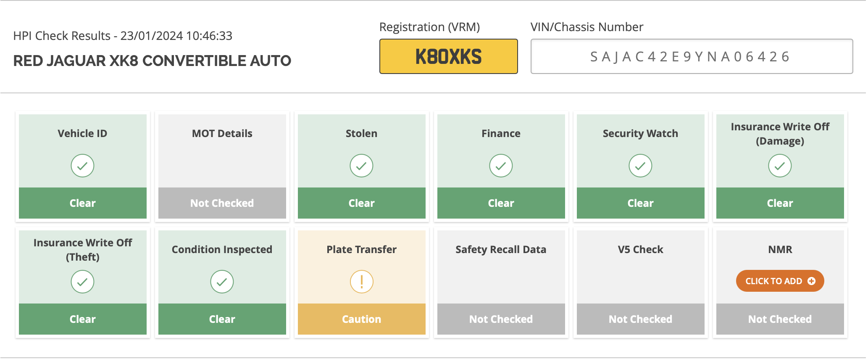The height and width of the screenshot is (359, 868).
Task: Click the Plate Transfer caution exclamation icon
Action: pyautogui.click(x=361, y=282)
